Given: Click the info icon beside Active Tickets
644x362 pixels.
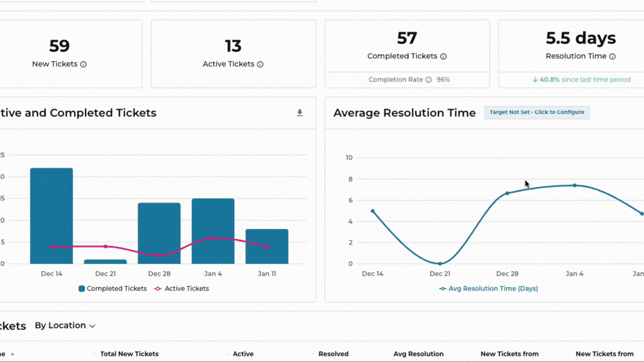Looking at the screenshot, I should [x=260, y=64].
